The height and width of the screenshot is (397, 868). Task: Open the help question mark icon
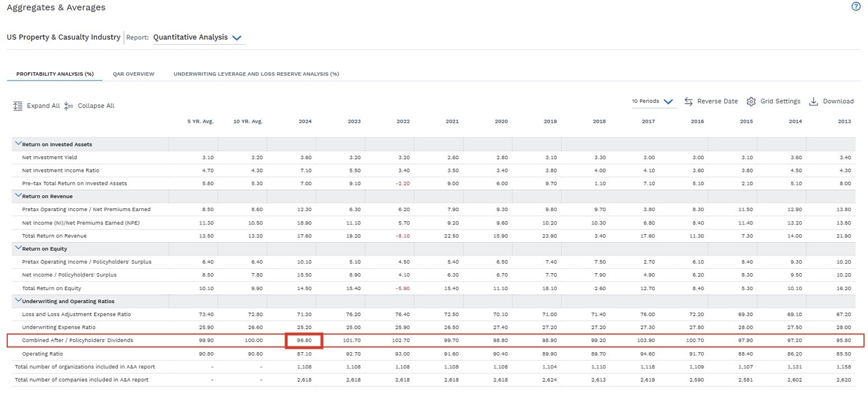pos(856,7)
